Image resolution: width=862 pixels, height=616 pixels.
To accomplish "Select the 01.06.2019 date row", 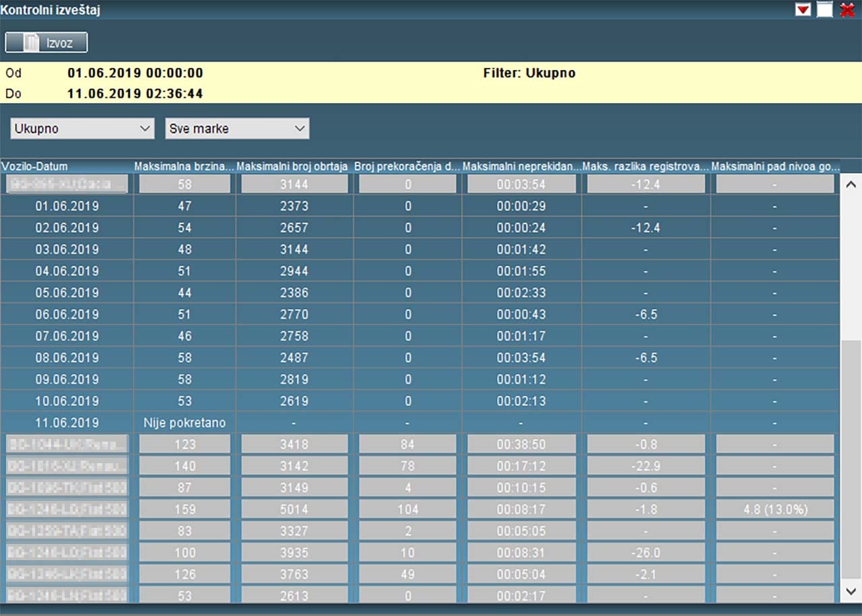I will 67,206.
